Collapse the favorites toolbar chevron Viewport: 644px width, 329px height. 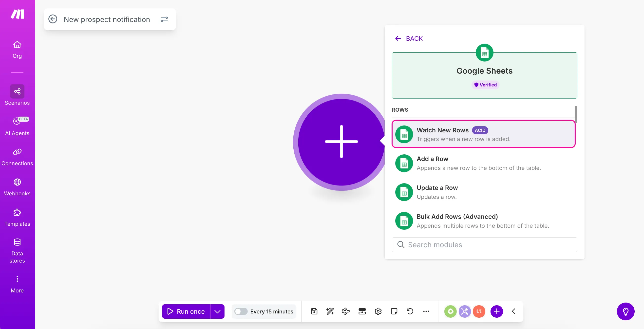[x=514, y=311]
